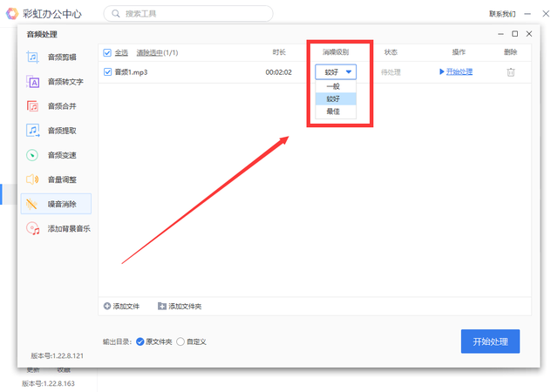Choose 最佳 in noise level list
Screen dimensions: 558x392
[336, 112]
